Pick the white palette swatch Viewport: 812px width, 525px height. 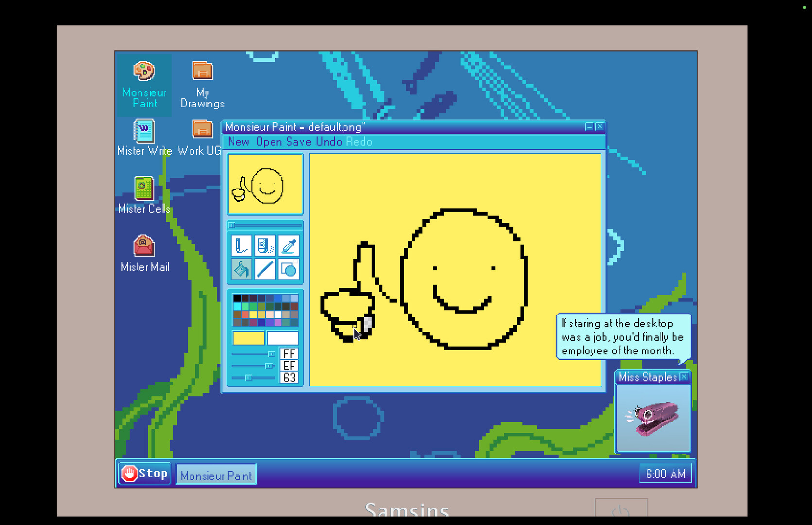click(x=277, y=315)
